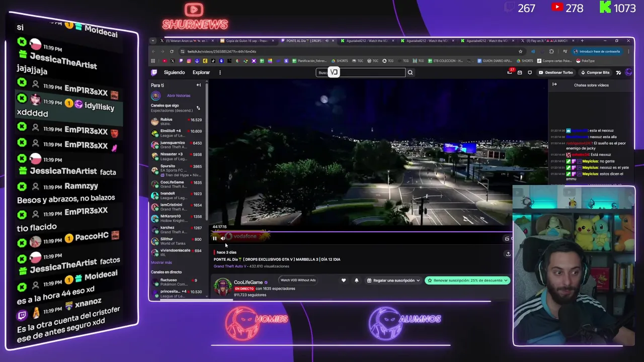
Task: Open the chat bubble notifications icon
Action: click(x=529, y=72)
